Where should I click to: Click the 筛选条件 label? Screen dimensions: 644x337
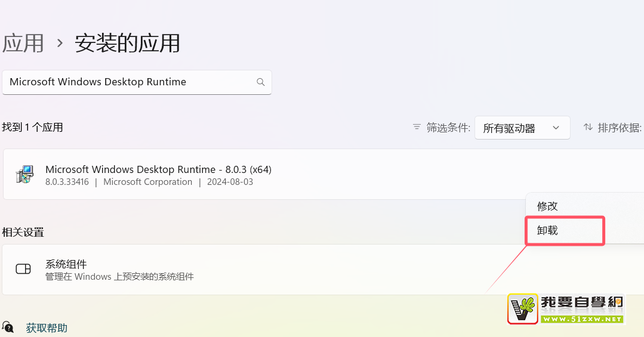tap(448, 128)
